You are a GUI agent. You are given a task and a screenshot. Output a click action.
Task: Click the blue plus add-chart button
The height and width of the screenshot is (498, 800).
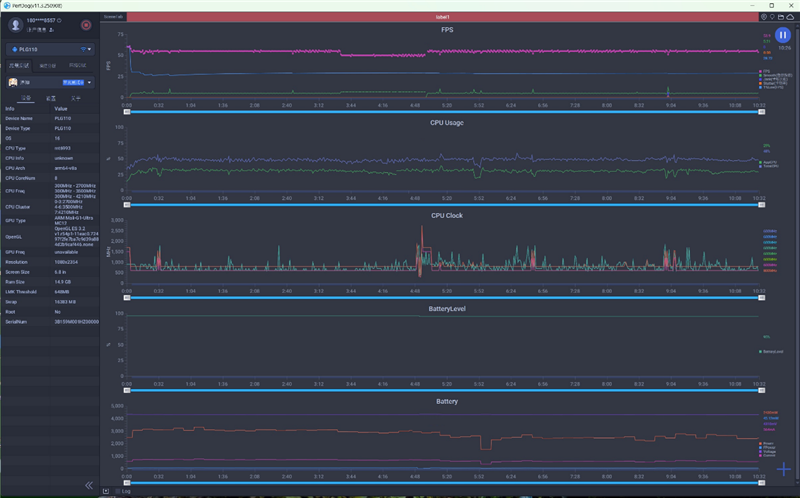[x=784, y=469]
